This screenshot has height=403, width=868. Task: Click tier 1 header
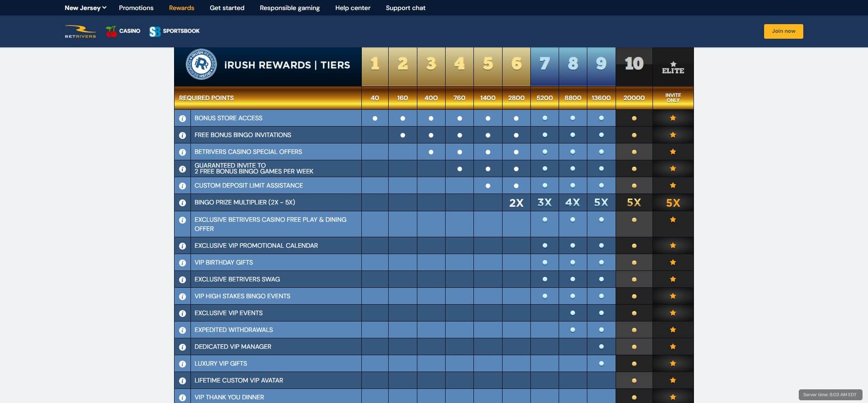tap(375, 66)
